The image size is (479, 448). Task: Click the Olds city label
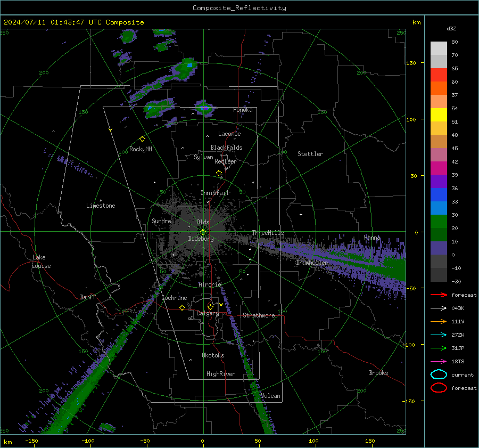[x=203, y=222]
